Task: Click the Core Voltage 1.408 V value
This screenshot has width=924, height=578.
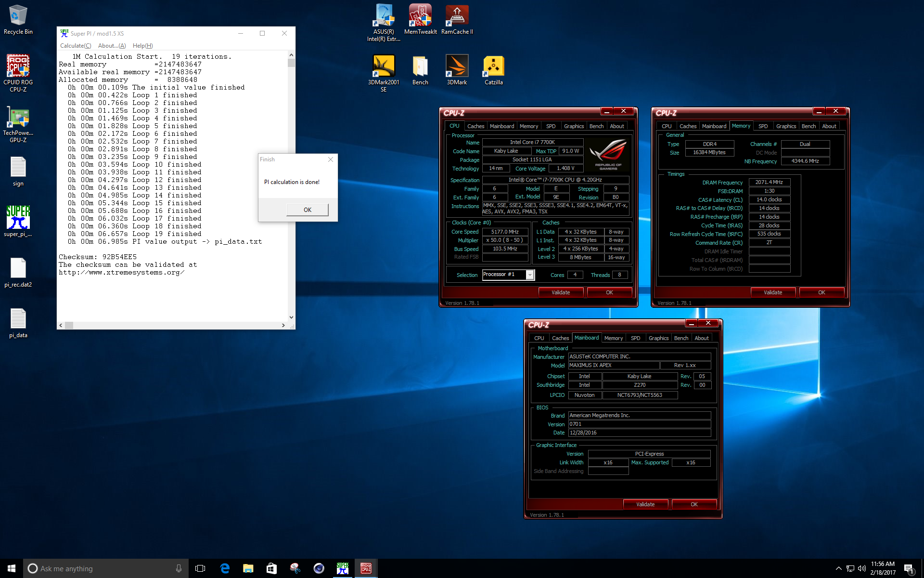Action: pos(565,168)
